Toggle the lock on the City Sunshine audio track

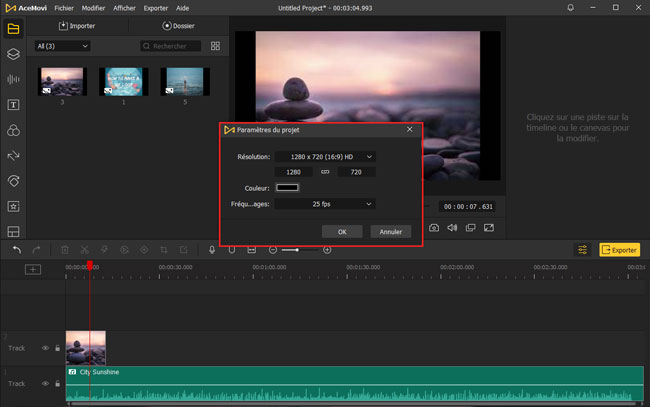pos(57,383)
